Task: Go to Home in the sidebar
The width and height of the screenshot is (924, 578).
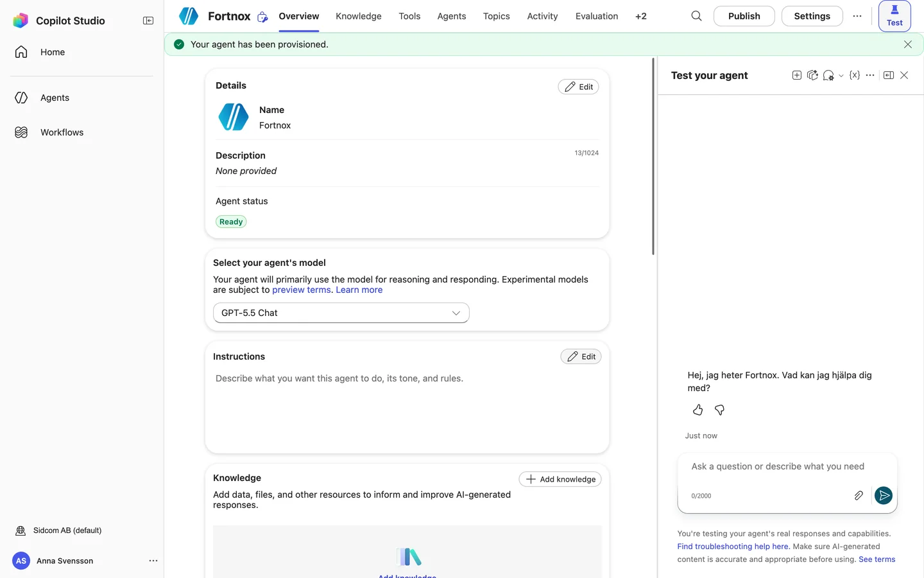Action: click(x=81, y=52)
